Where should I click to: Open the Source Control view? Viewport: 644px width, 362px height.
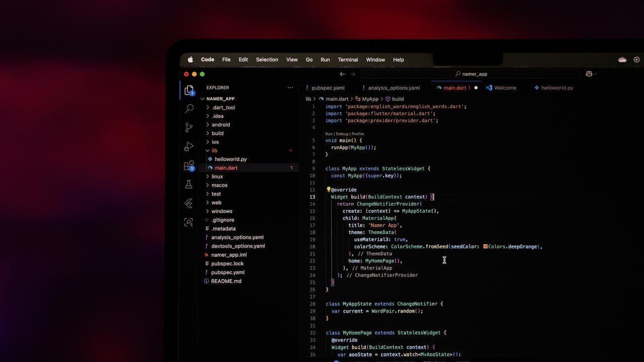(189, 128)
